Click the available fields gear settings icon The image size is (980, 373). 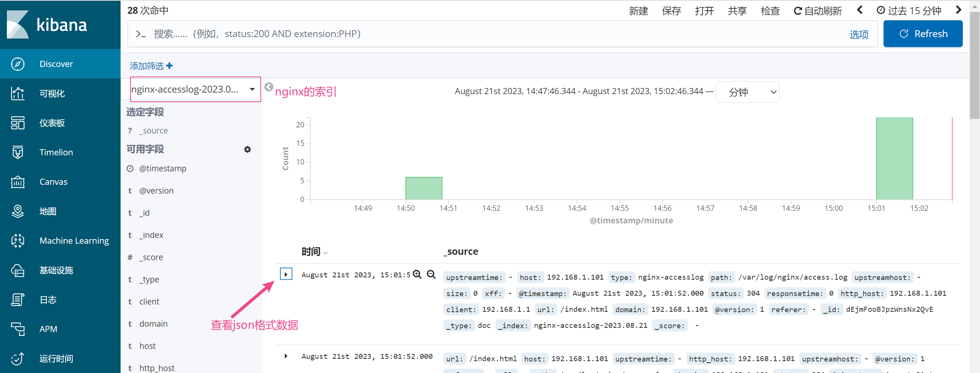point(247,149)
